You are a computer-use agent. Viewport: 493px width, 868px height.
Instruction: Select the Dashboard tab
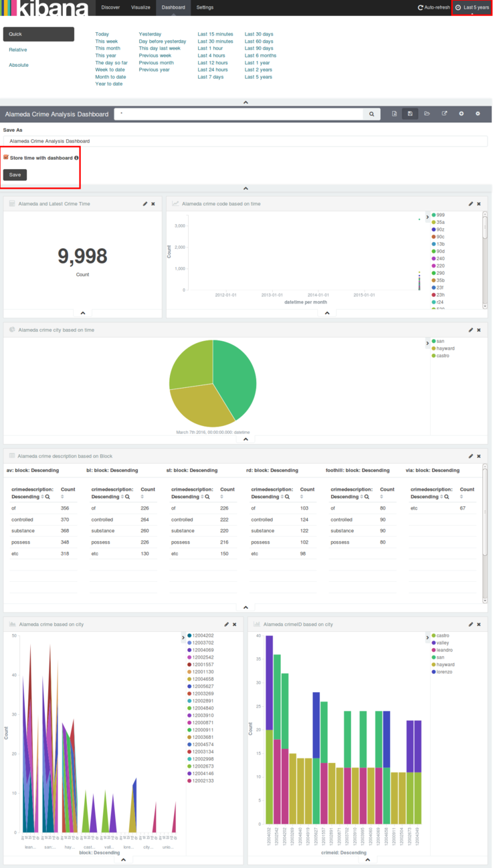(x=173, y=7)
